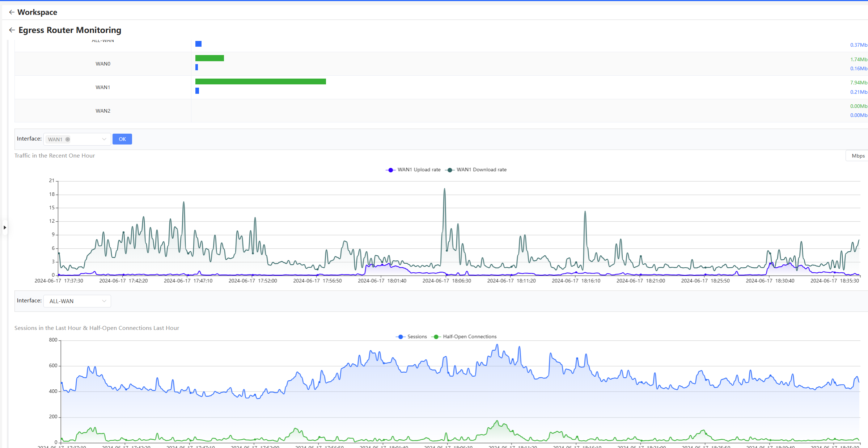Open the Mbps unit selector
Viewport: 868px width, 448px height.
pyautogui.click(x=858, y=156)
